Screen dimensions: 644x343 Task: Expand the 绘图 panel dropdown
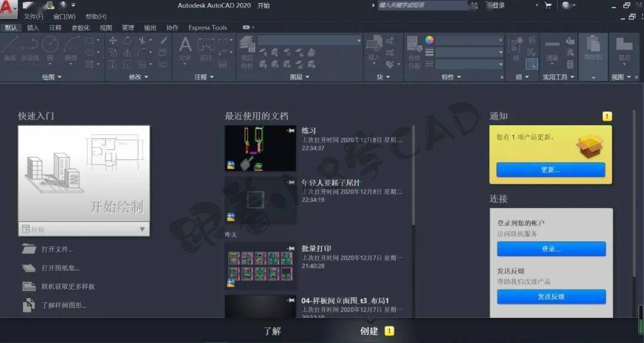52,77
